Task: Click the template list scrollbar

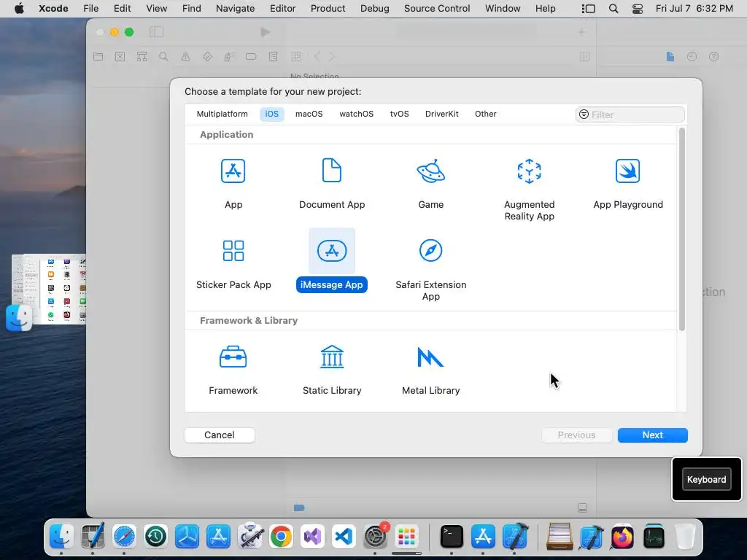Action: pos(682,230)
